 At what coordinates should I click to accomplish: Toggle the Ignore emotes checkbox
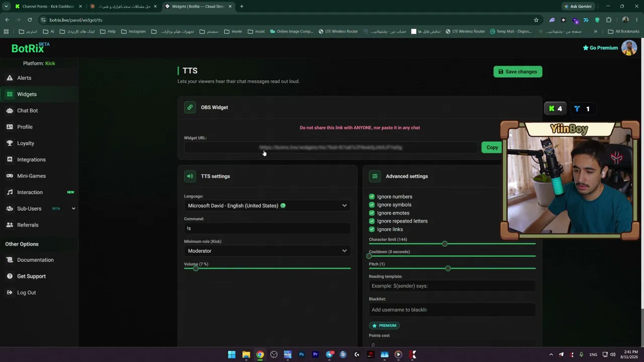tap(372, 213)
